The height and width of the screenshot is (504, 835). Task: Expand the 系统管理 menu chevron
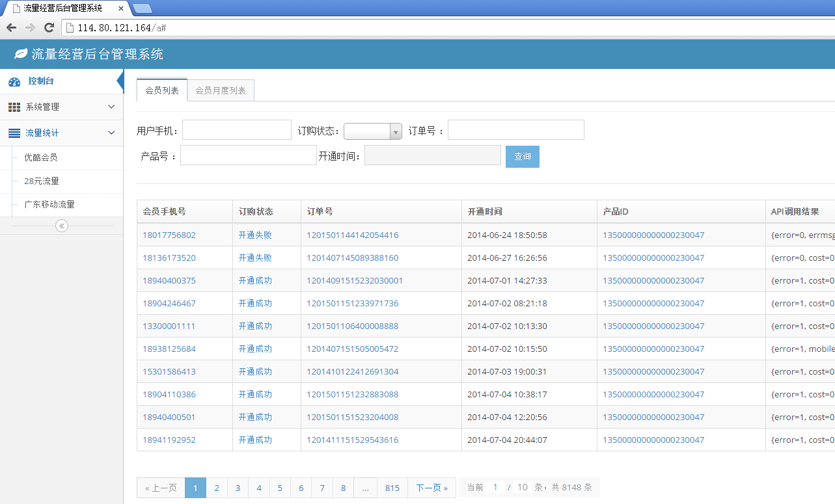(111, 107)
